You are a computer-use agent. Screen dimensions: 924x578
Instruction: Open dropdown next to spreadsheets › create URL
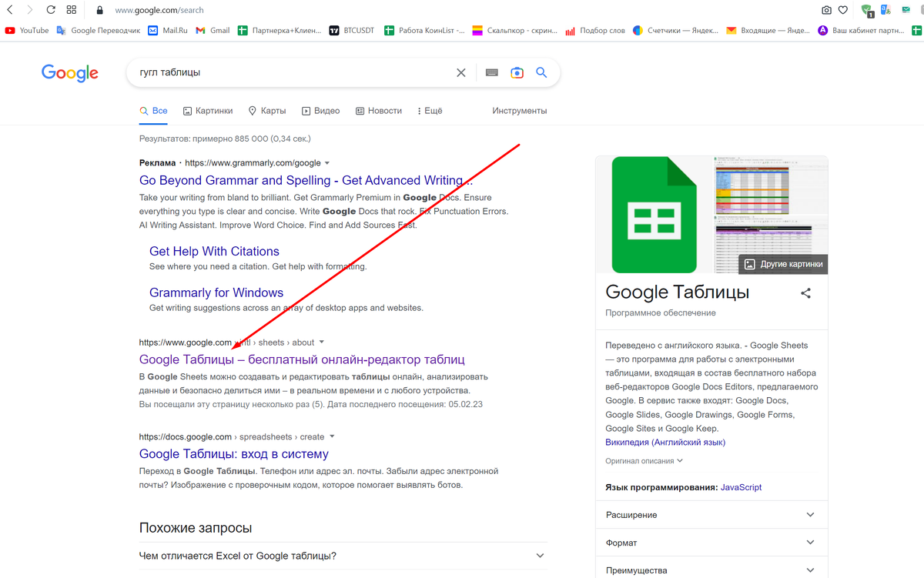click(x=331, y=436)
